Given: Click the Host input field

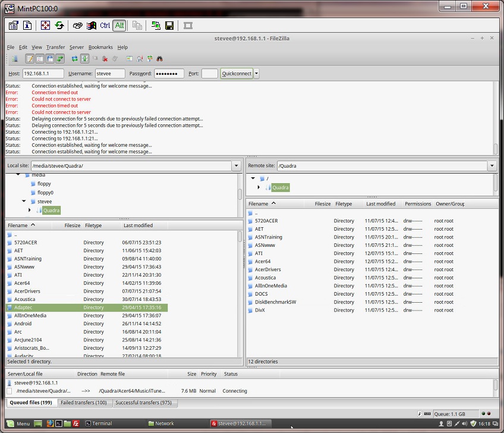Looking at the screenshot, I should pos(43,74).
